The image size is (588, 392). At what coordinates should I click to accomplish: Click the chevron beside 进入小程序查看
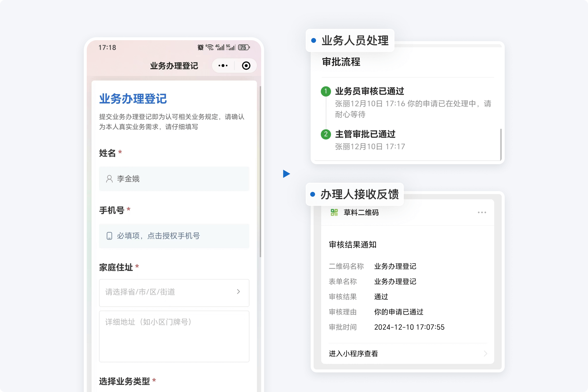[x=485, y=354]
